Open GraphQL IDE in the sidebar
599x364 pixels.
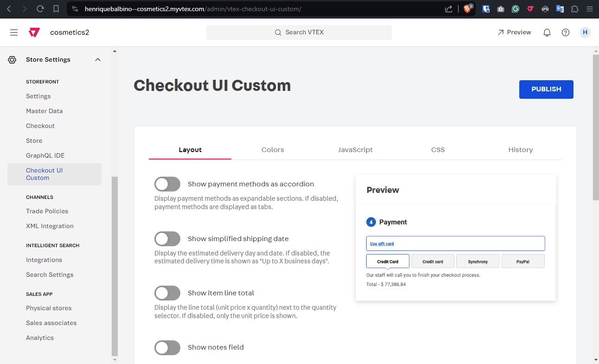click(45, 156)
